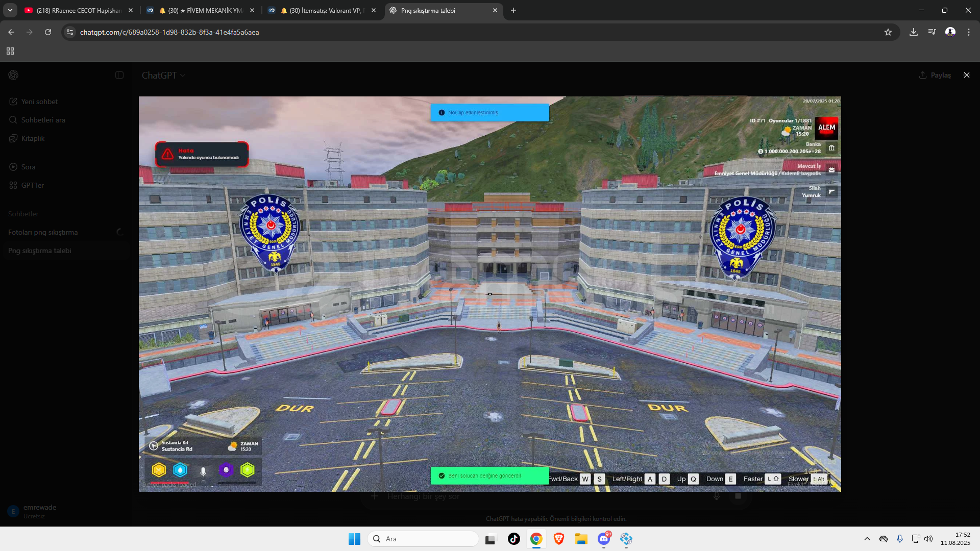Open the apps grid on bookmarks bar
Image resolution: width=980 pixels, height=551 pixels.
coord(10,51)
